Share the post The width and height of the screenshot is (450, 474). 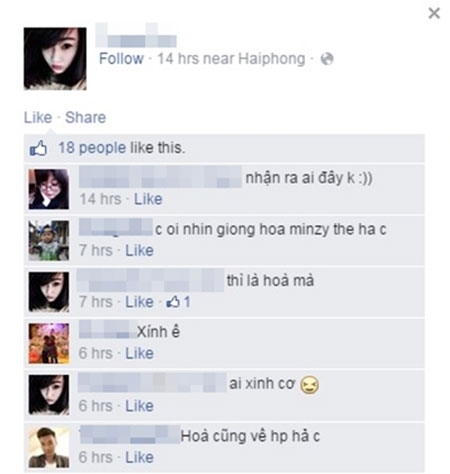coord(85,117)
